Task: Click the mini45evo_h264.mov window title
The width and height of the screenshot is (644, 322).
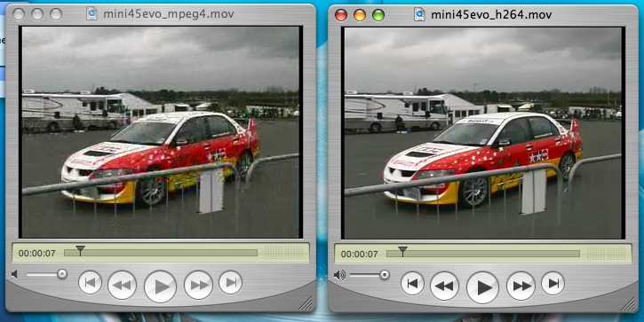Action: (491, 15)
